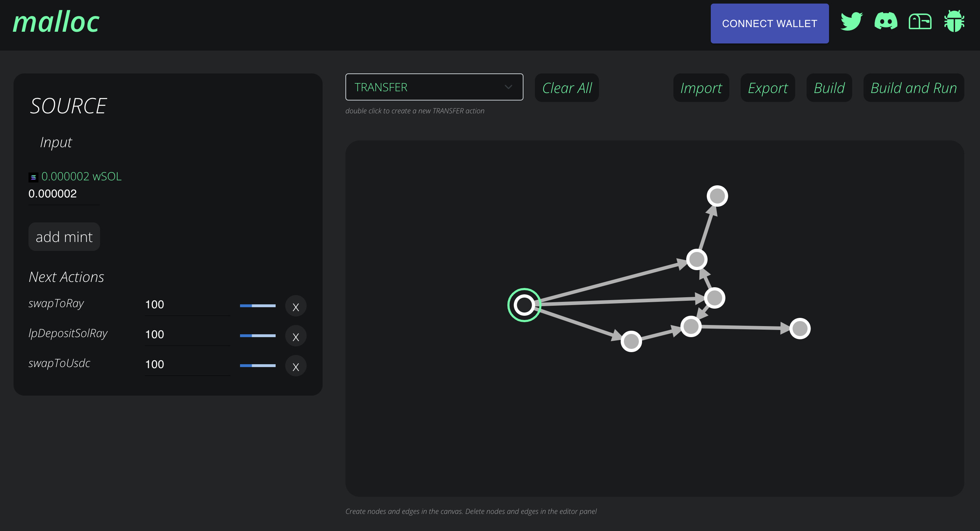Adjust the swapToRay slider

point(258,306)
